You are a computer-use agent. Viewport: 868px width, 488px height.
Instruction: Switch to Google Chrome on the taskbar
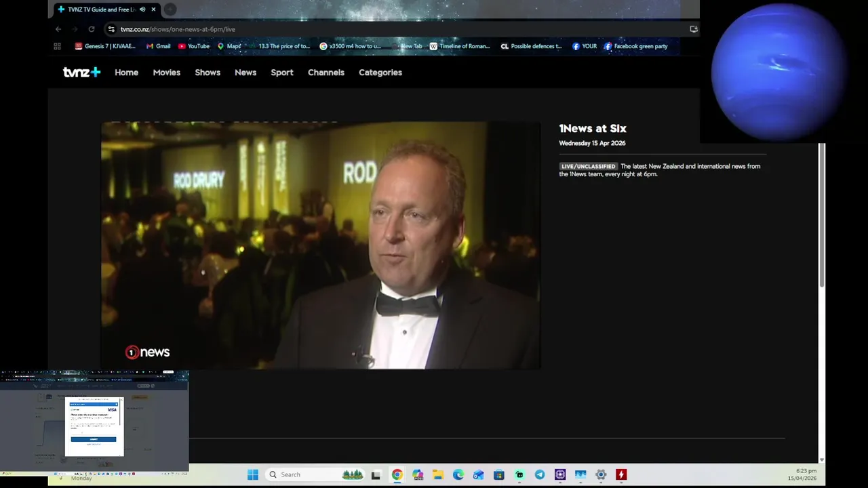[397, 474]
